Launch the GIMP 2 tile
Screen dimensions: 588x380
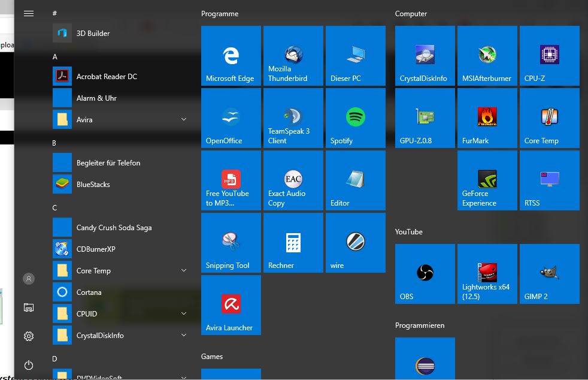[x=549, y=274]
